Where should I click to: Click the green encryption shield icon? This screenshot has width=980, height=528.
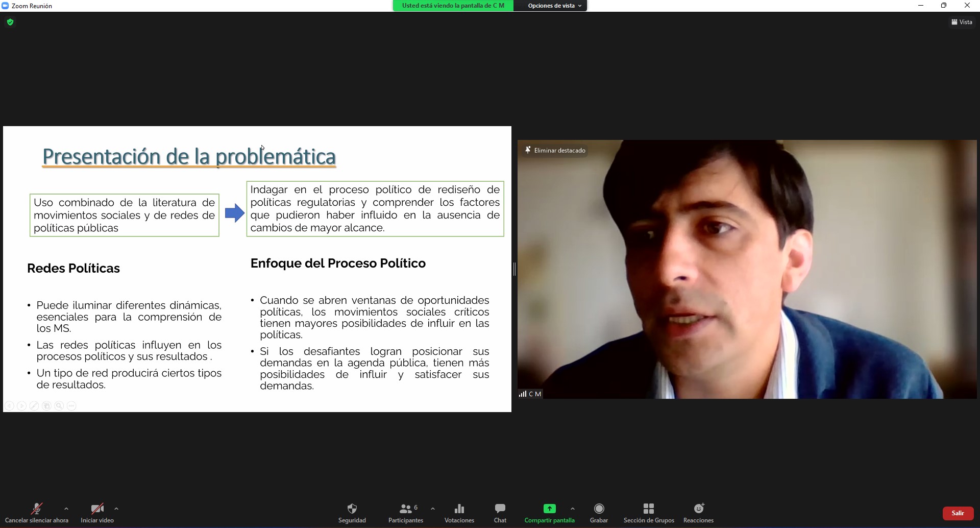[x=10, y=22]
